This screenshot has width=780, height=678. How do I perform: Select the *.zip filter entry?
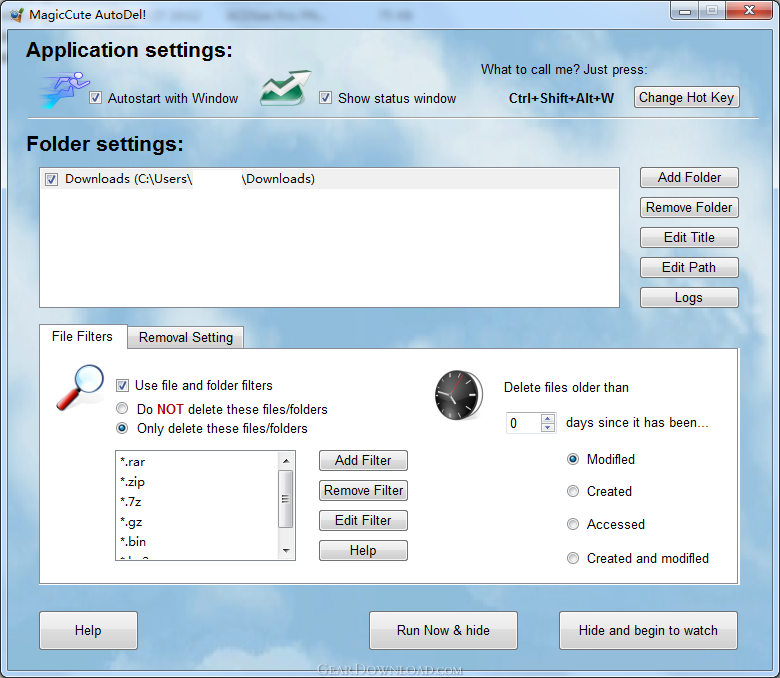[x=198, y=482]
